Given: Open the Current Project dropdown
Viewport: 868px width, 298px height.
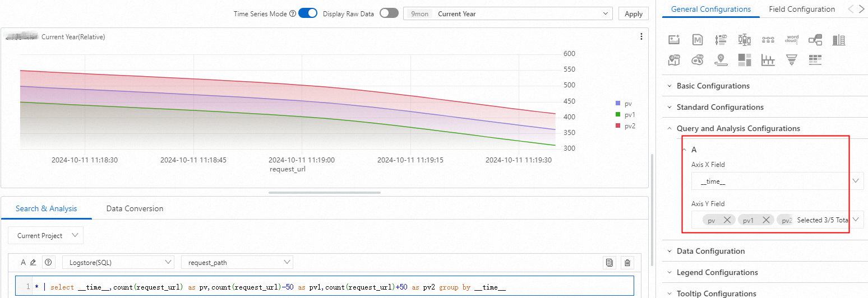Looking at the screenshot, I should 46,235.
